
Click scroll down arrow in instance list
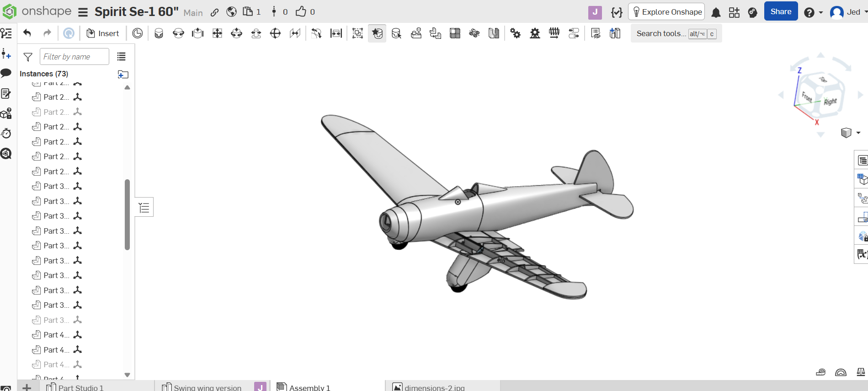(127, 375)
